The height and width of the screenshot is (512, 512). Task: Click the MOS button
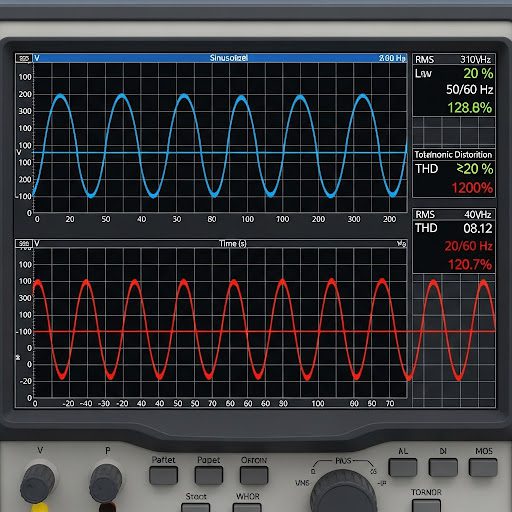pos(483,467)
